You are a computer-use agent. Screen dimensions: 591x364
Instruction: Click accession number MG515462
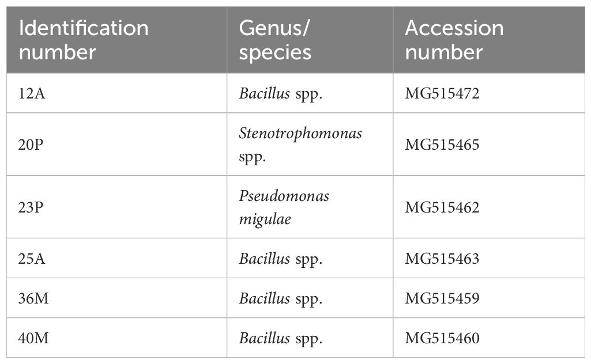point(442,207)
